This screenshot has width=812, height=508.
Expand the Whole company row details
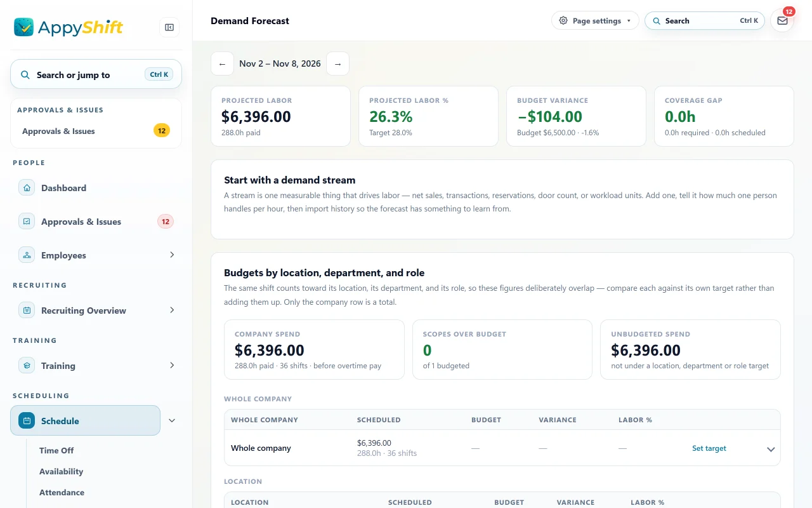pos(771,449)
